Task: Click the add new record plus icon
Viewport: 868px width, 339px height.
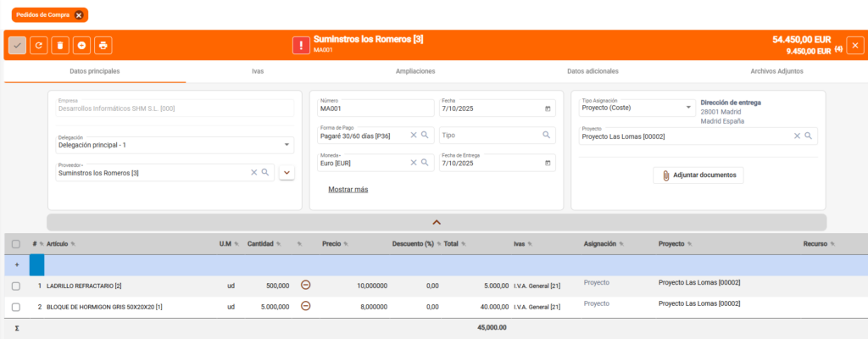Action: point(81,45)
